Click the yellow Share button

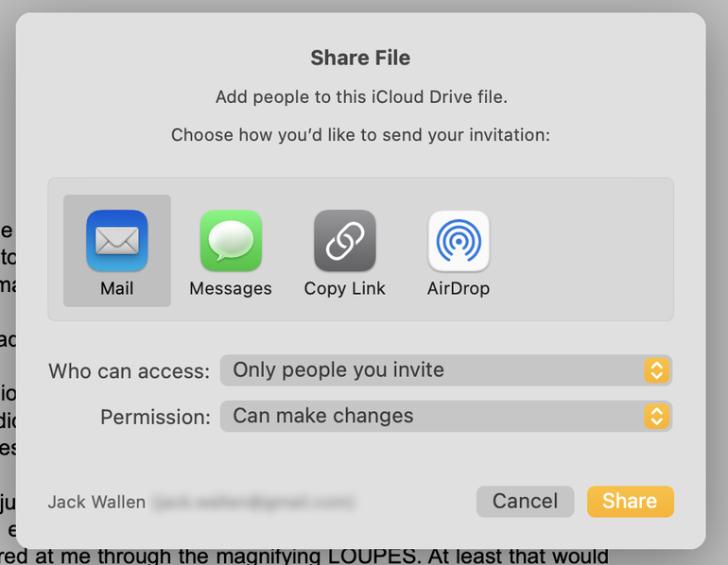(x=630, y=502)
